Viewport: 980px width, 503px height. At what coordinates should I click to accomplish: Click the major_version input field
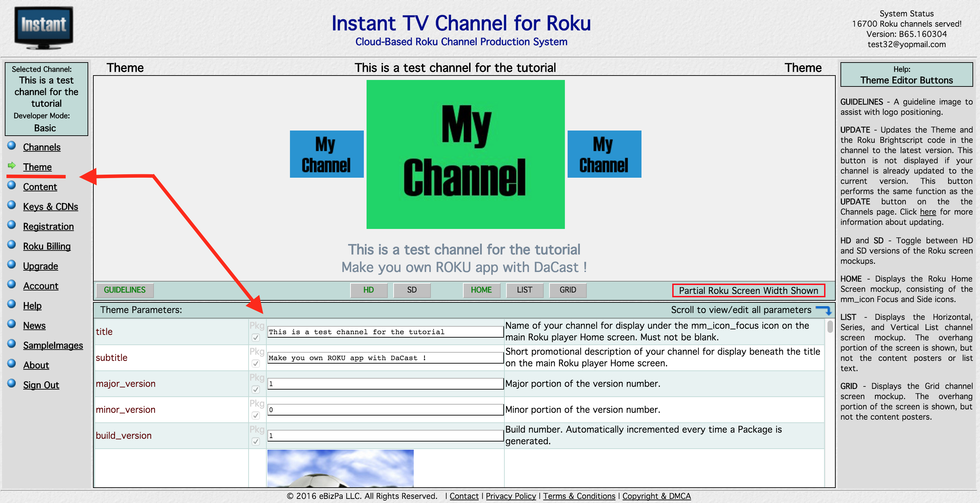pos(385,383)
